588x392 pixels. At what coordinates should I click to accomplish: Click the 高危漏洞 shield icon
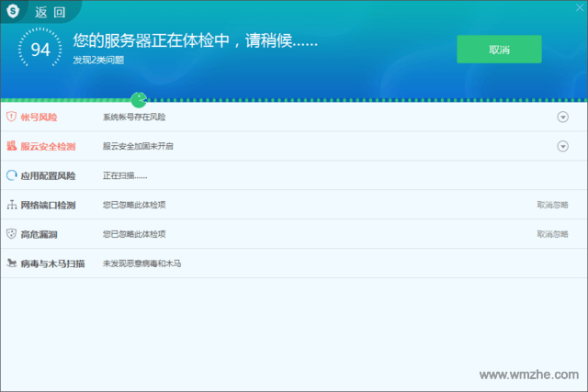[x=12, y=234]
